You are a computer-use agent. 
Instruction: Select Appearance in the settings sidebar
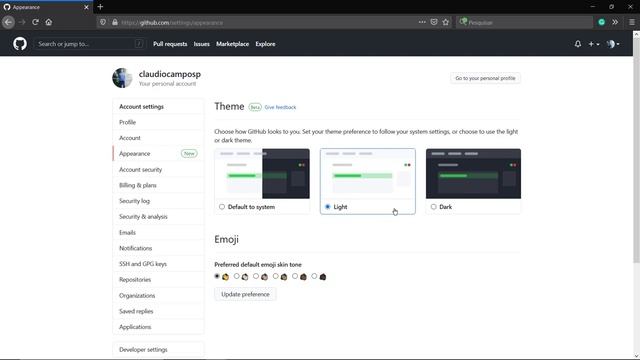click(158, 153)
